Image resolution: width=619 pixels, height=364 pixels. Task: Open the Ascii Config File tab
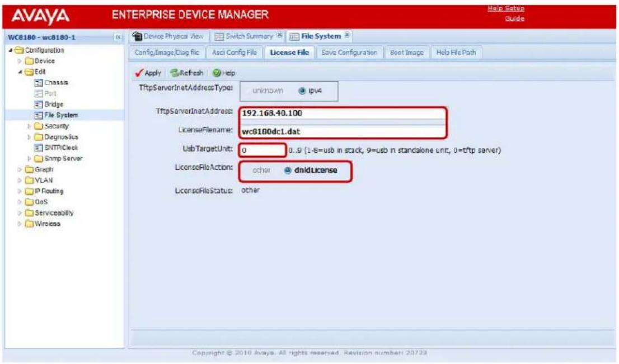[235, 53]
